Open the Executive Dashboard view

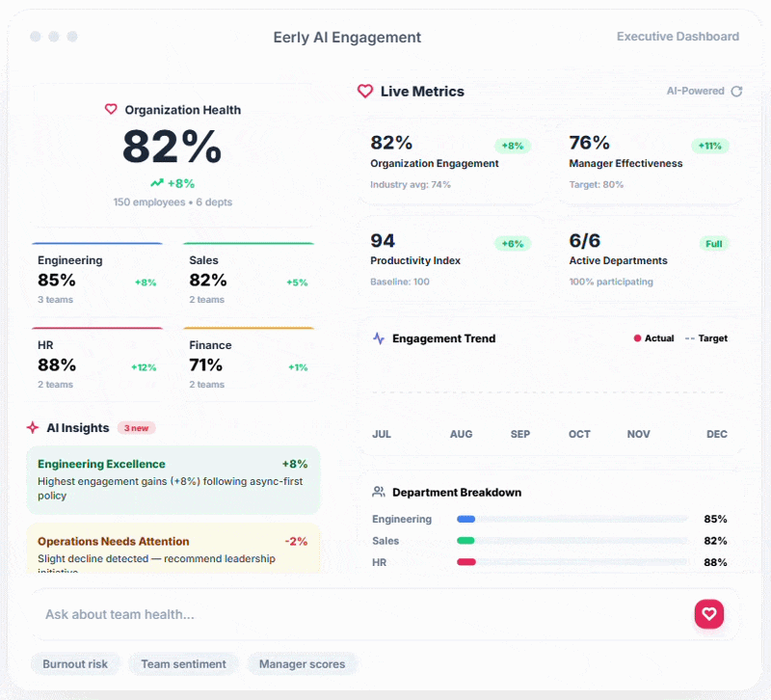[x=678, y=36]
